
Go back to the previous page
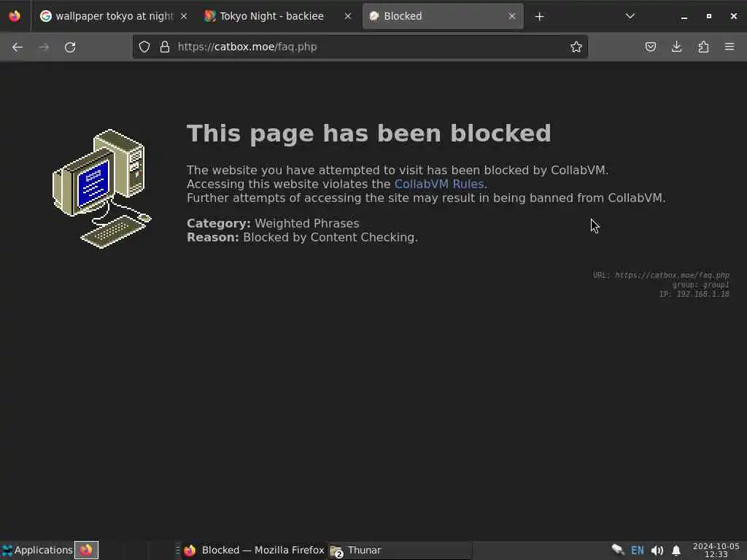[18, 47]
